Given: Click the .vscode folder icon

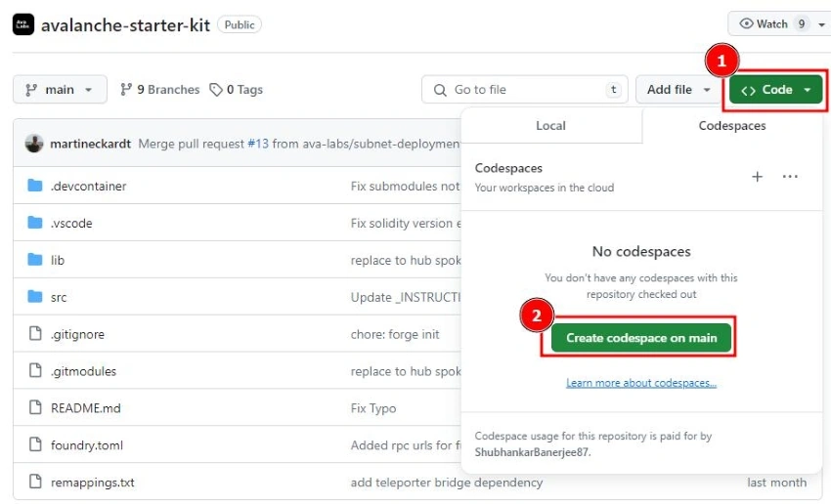Looking at the screenshot, I should click(35, 223).
